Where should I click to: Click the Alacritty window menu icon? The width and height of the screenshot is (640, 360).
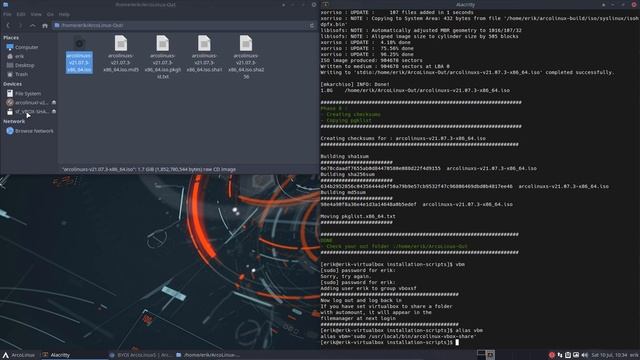coord(325,4)
